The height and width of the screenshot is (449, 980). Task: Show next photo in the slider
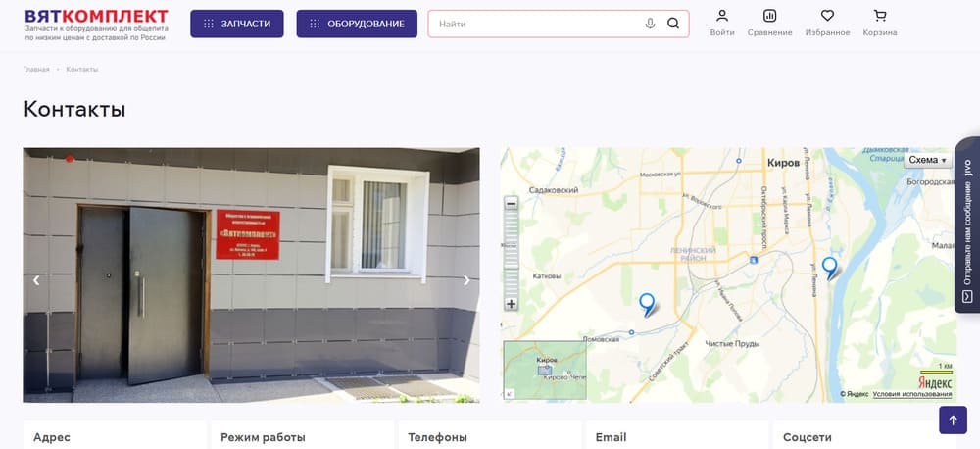coord(466,280)
